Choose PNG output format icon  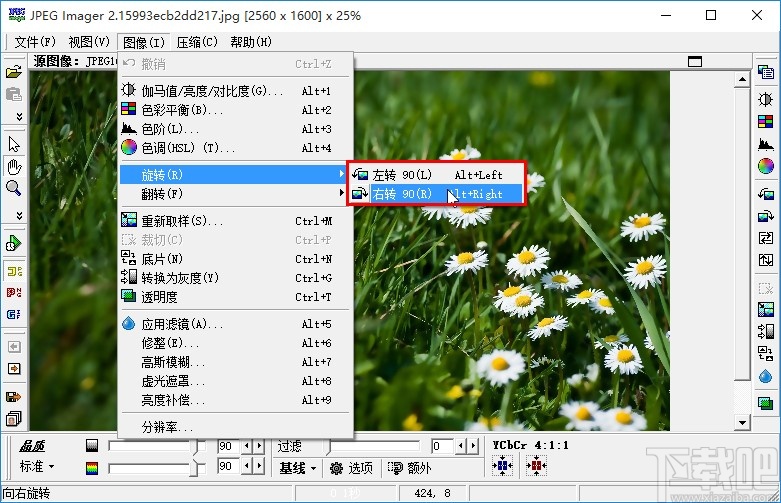click(14, 292)
